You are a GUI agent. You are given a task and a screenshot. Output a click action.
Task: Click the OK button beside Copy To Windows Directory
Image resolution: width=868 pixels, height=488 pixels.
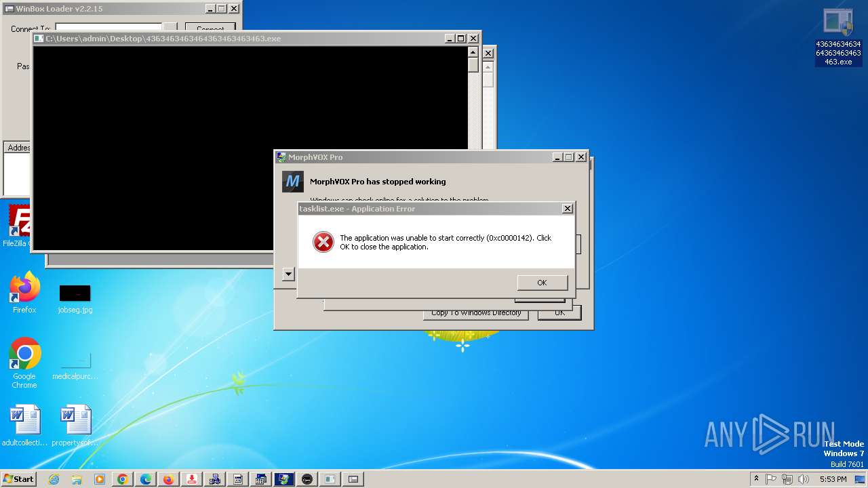click(x=559, y=313)
